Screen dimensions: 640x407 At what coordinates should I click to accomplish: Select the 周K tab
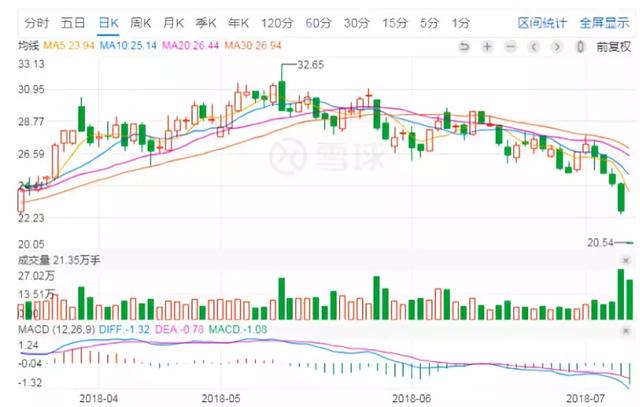(140, 23)
